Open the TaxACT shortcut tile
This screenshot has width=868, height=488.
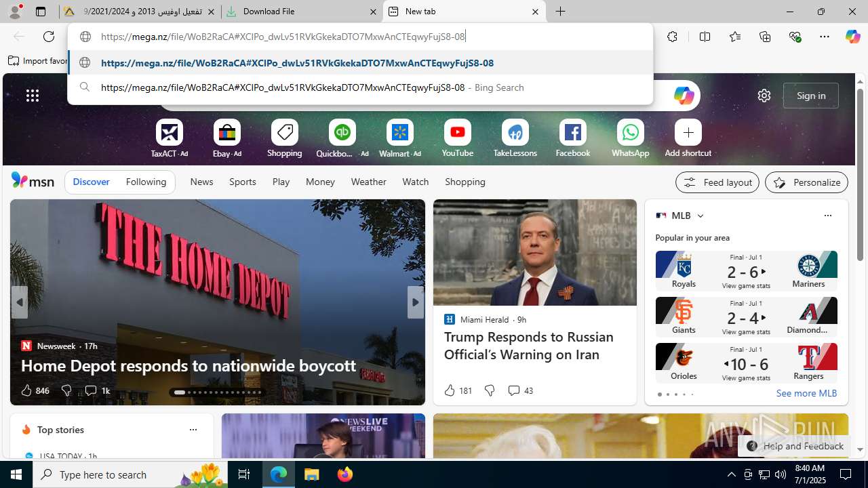point(170,132)
